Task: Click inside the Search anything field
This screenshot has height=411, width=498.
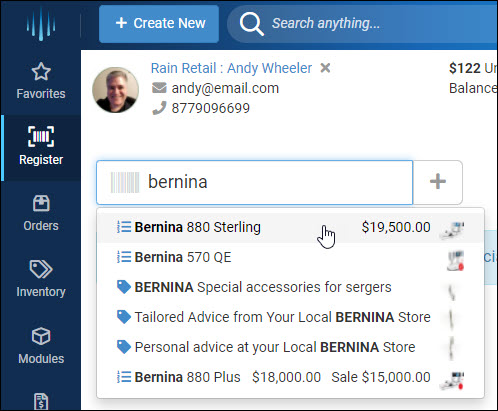Action: click(x=367, y=24)
